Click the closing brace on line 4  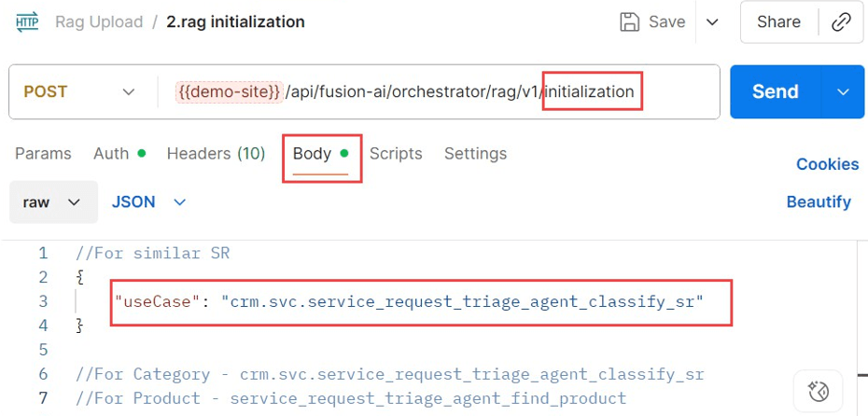80,326
